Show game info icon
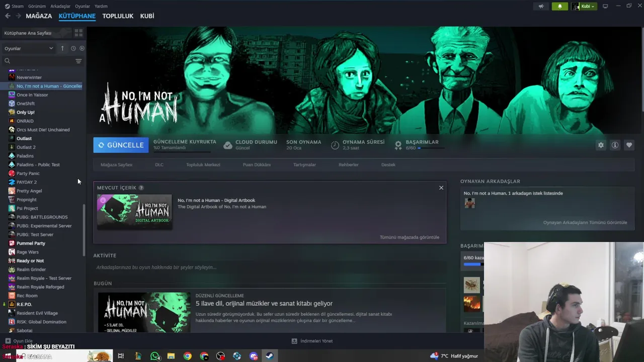This screenshot has width=644, height=362. (x=615, y=145)
